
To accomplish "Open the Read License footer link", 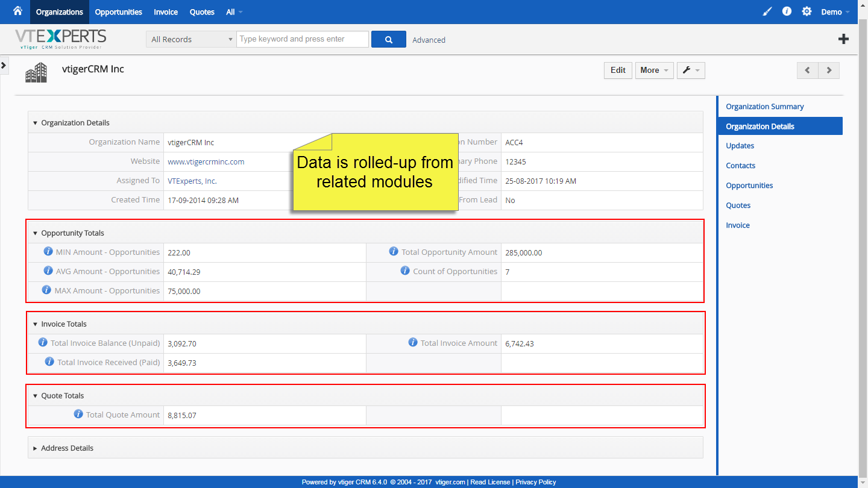I will coord(490,482).
